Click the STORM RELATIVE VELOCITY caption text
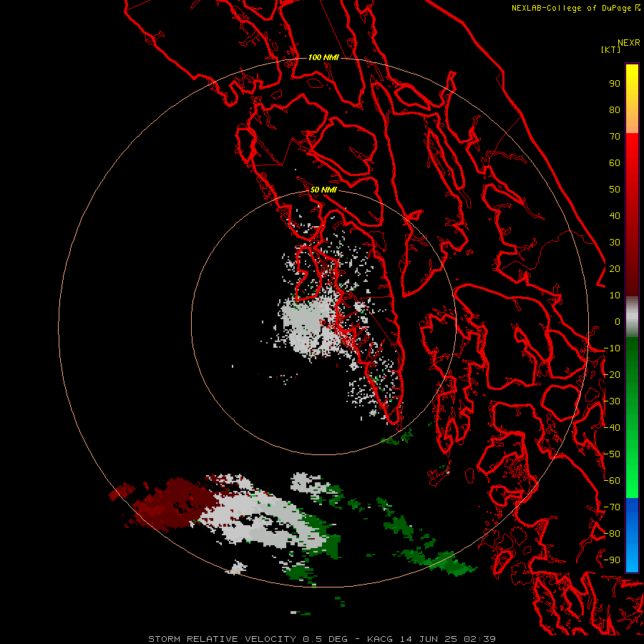This screenshot has height=644, width=644. 222,639
